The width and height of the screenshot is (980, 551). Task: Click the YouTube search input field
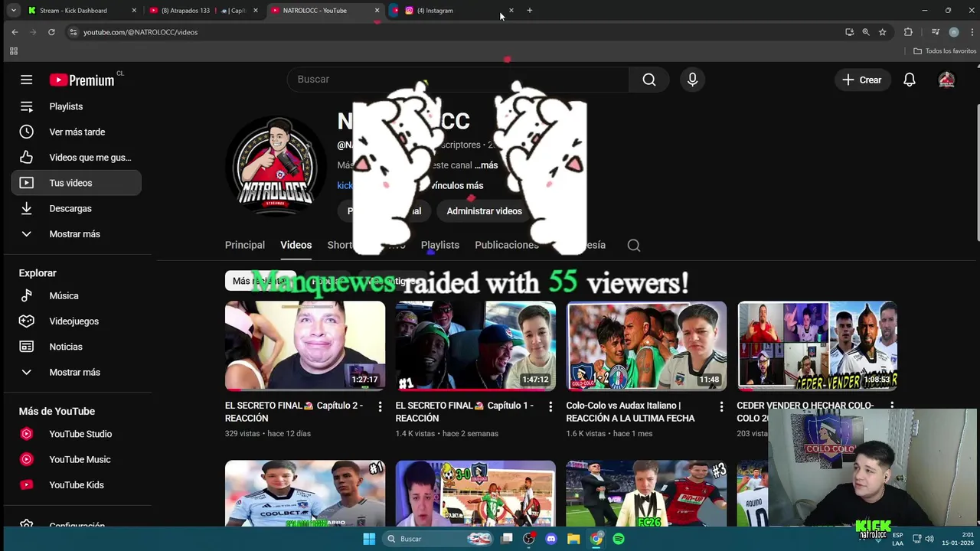pos(458,80)
